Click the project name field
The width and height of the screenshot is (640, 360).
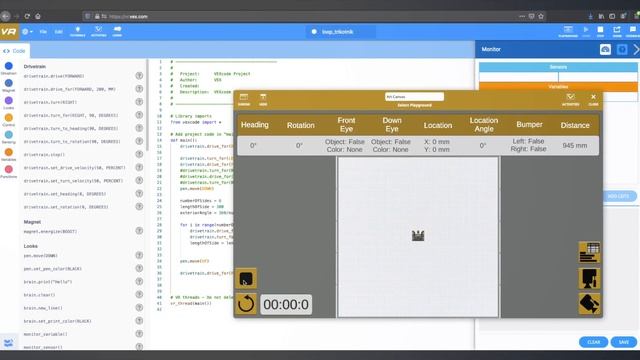pyautogui.click(x=340, y=32)
